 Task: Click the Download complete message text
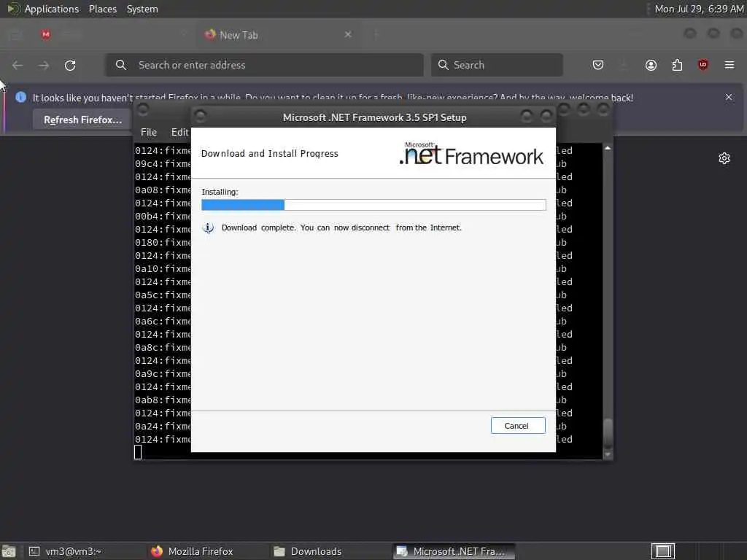click(341, 227)
